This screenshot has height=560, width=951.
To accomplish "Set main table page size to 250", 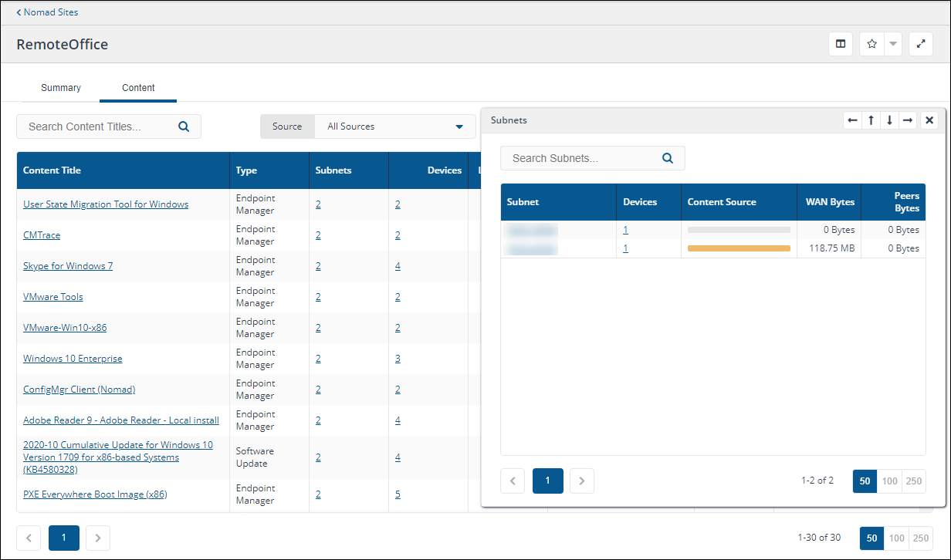I will click(x=920, y=538).
